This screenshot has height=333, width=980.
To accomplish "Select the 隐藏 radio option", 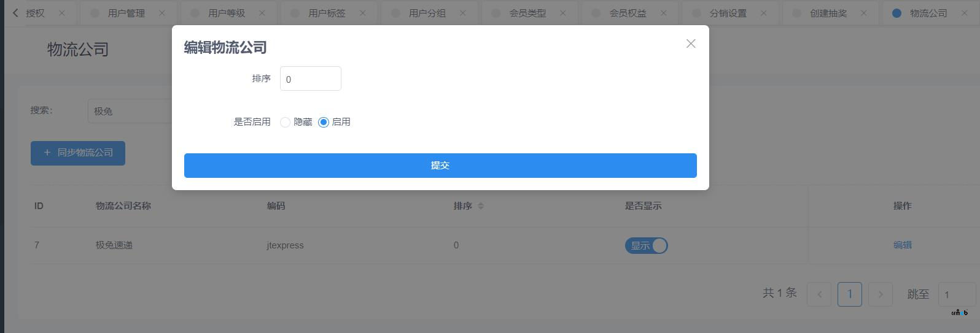I will tap(296, 122).
